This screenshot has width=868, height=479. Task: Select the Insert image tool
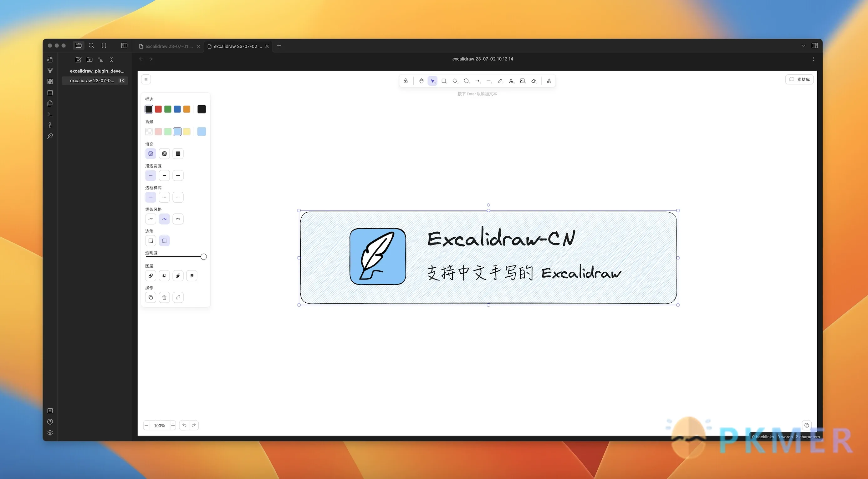(522, 81)
